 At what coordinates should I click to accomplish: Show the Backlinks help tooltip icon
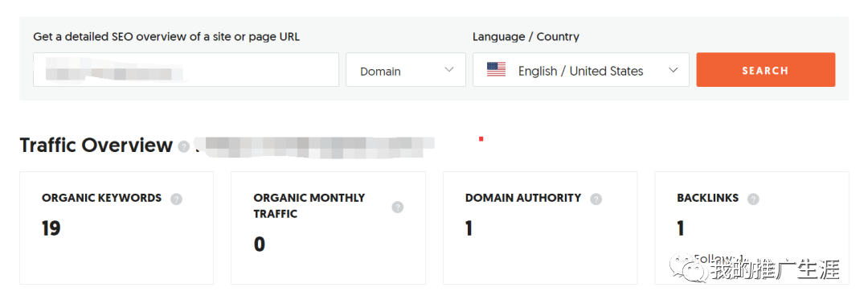coord(753,199)
